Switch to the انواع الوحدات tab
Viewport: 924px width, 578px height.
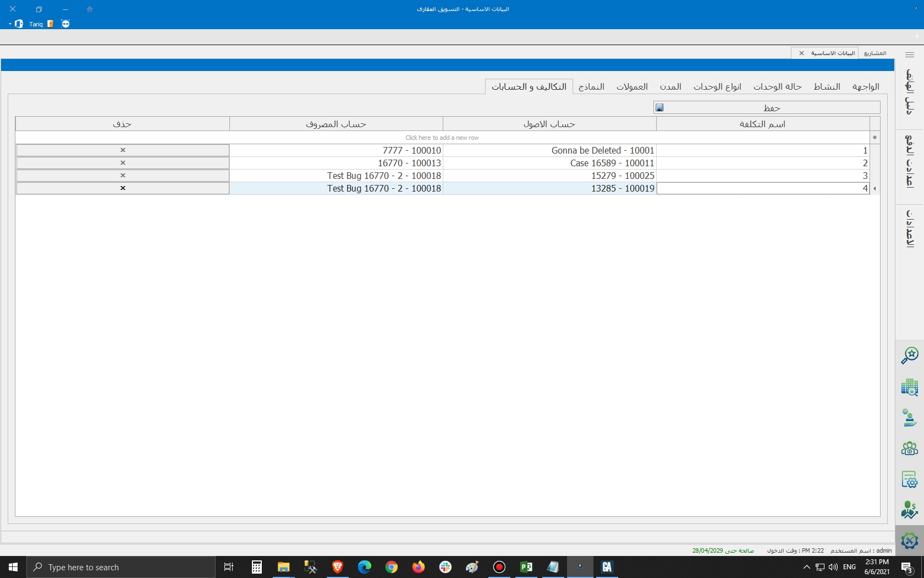pyautogui.click(x=717, y=87)
